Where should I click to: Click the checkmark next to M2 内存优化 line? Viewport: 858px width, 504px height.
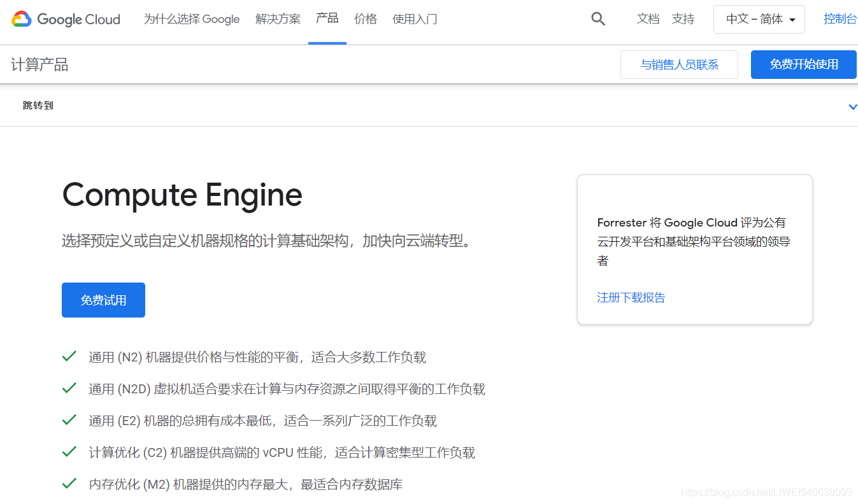(x=69, y=484)
